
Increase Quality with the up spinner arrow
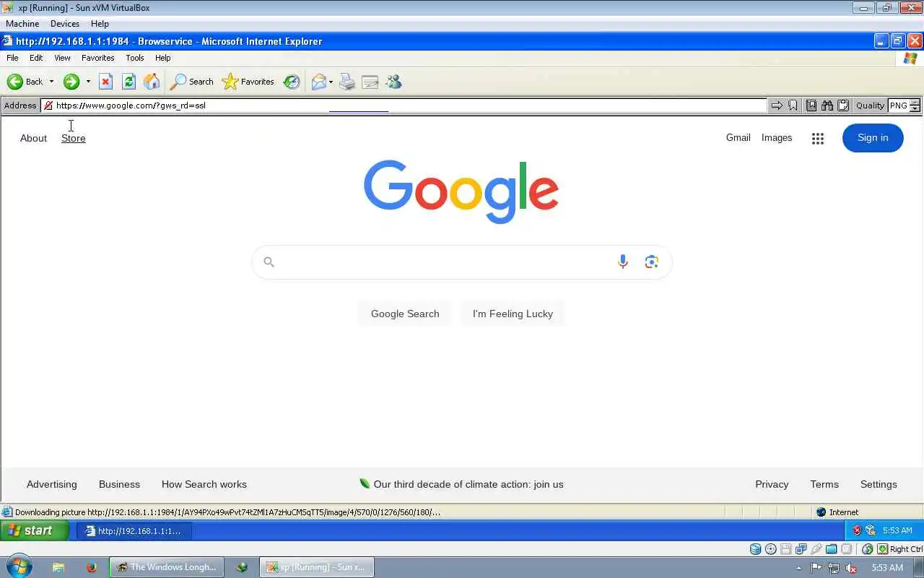(915, 103)
